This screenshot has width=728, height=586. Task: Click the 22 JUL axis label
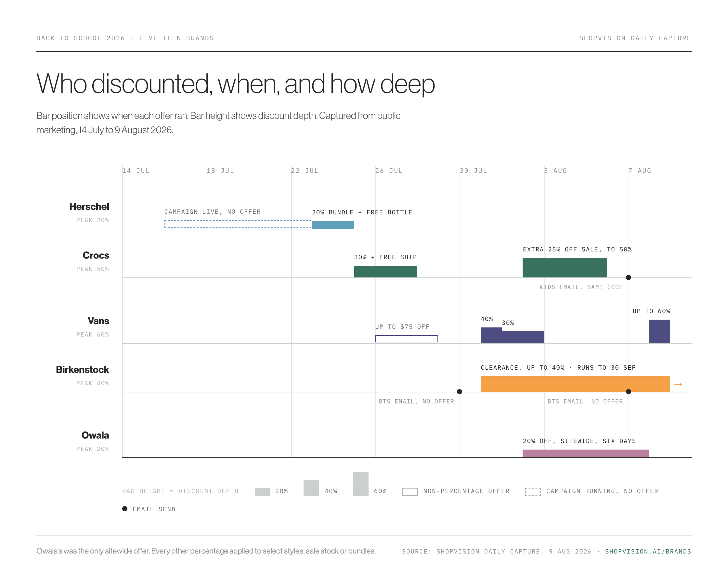tap(305, 171)
